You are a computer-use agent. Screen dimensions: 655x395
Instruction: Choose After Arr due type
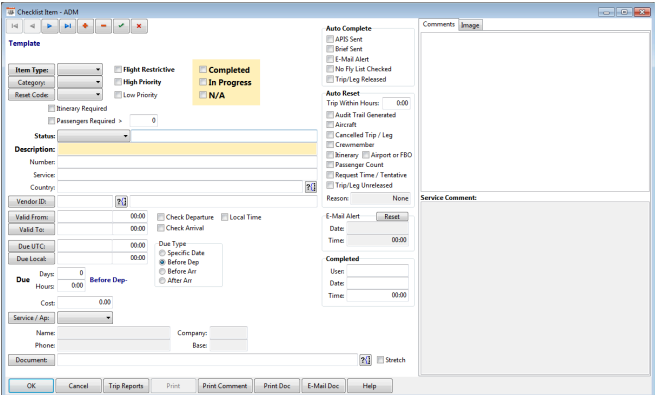pos(162,281)
